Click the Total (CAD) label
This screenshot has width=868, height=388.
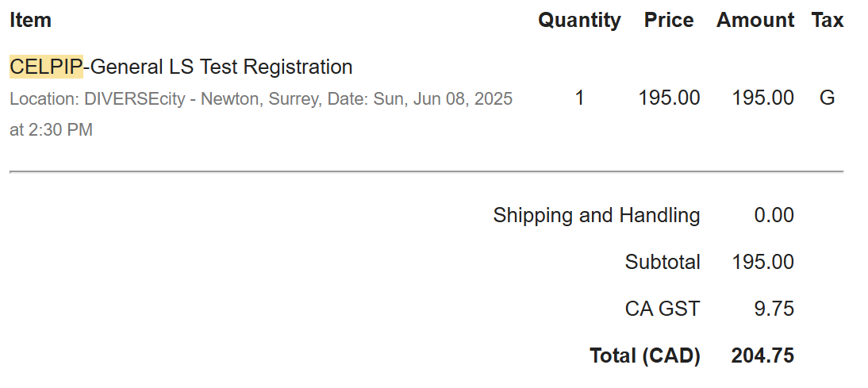(645, 355)
